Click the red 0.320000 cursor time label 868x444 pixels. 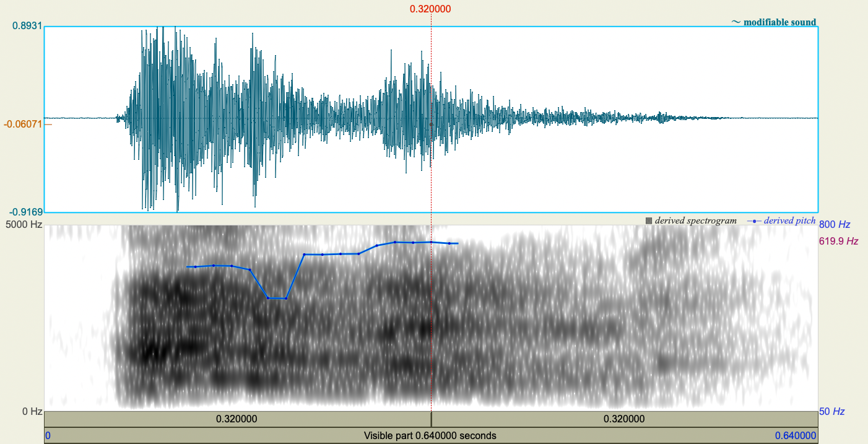(x=430, y=9)
